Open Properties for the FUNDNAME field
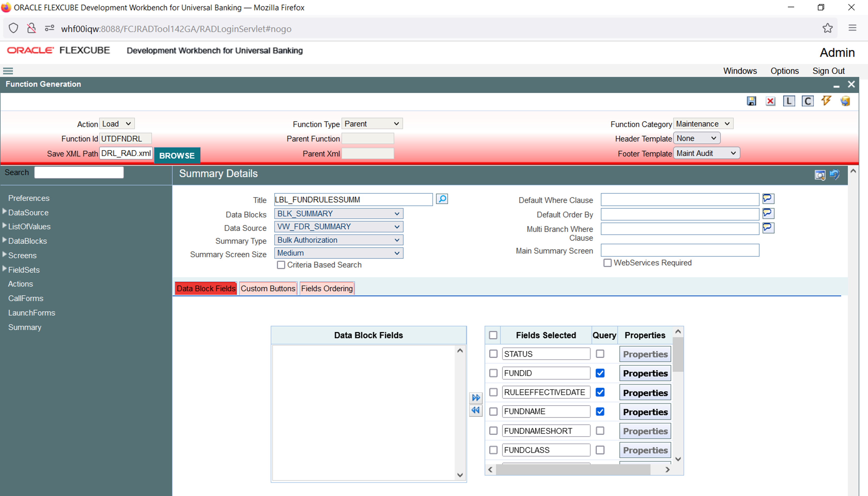868x496 pixels. click(645, 412)
